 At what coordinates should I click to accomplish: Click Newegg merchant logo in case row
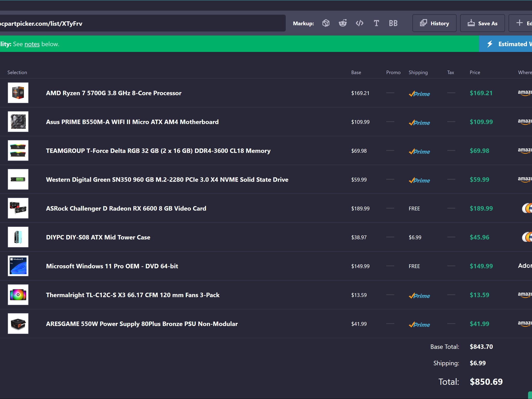click(x=527, y=237)
